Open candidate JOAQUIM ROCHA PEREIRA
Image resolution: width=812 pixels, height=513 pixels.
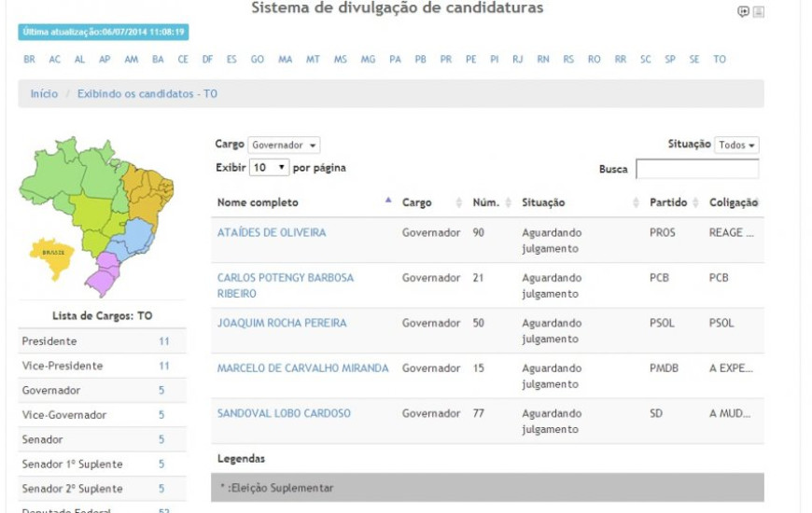click(x=282, y=323)
